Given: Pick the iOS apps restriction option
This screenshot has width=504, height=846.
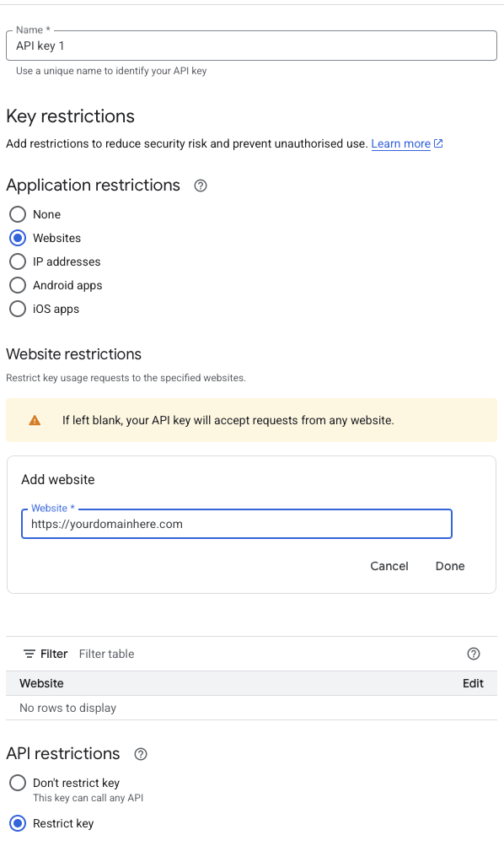Looking at the screenshot, I should 17,309.
